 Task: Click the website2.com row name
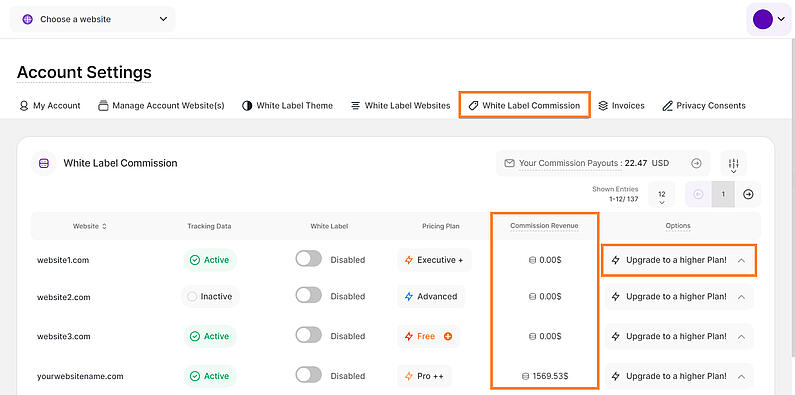pyautogui.click(x=63, y=297)
